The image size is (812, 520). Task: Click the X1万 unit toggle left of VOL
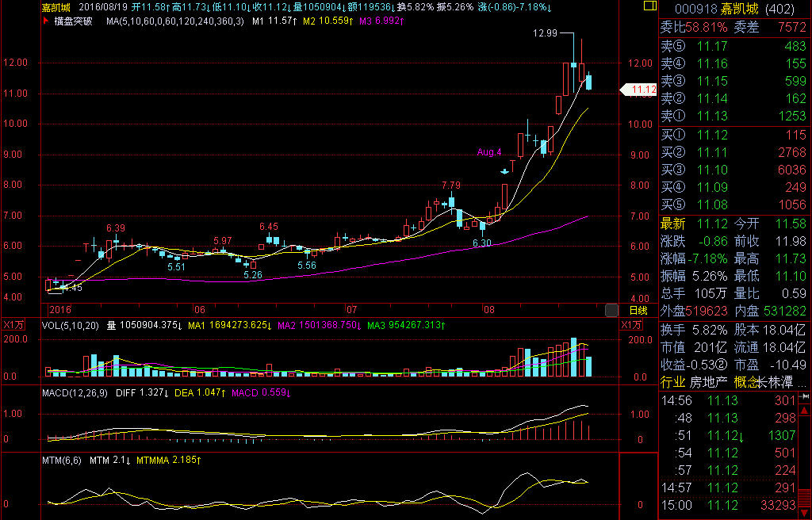click(x=13, y=325)
